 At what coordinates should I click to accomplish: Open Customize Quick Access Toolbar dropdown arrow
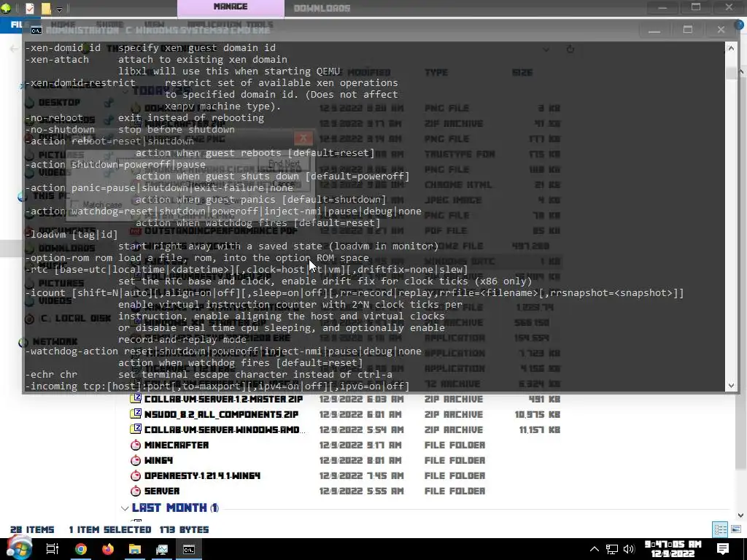pyautogui.click(x=60, y=9)
